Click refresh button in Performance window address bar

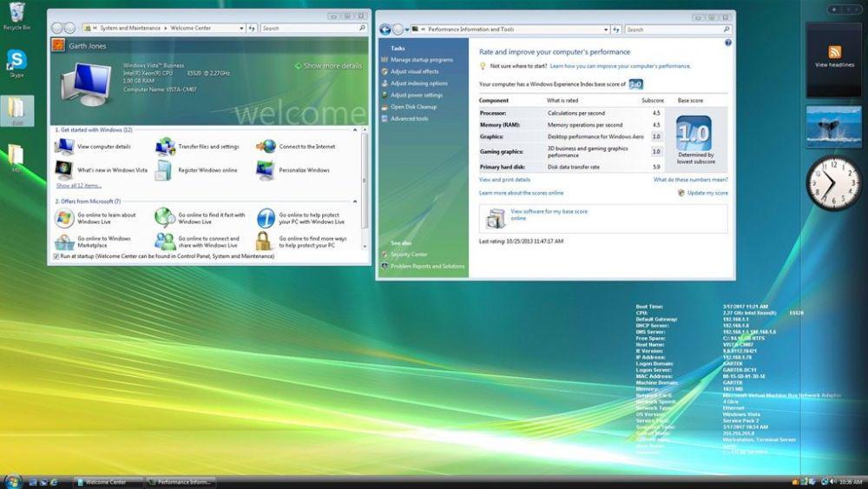[x=616, y=30]
